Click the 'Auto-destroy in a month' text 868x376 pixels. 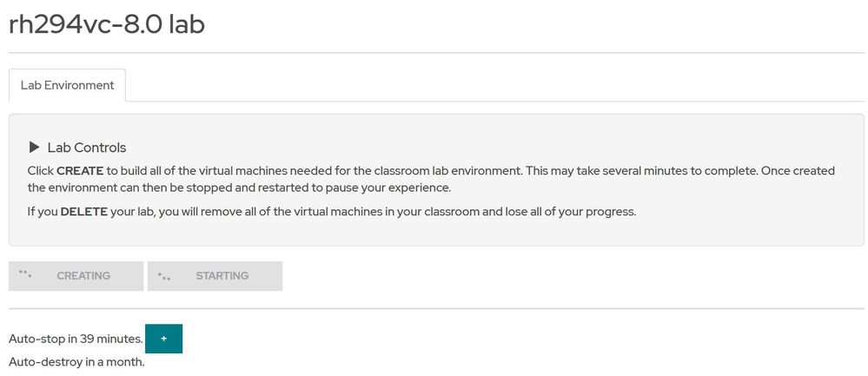(x=76, y=361)
